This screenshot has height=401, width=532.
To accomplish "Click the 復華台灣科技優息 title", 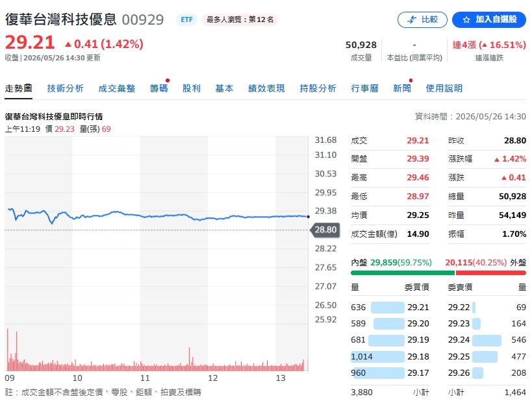I will 60,19.
